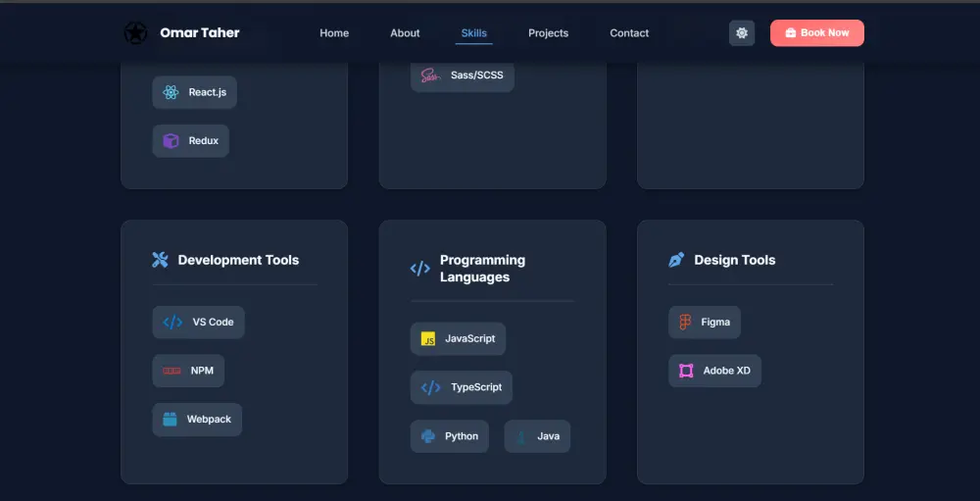Select the JavaScript skill label

pyautogui.click(x=470, y=339)
